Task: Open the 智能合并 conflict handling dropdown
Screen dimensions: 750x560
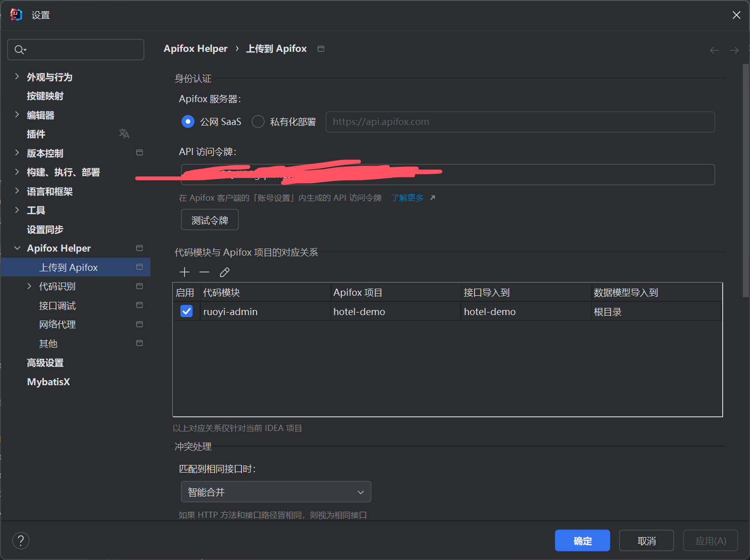Action: pyautogui.click(x=276, y=492)
